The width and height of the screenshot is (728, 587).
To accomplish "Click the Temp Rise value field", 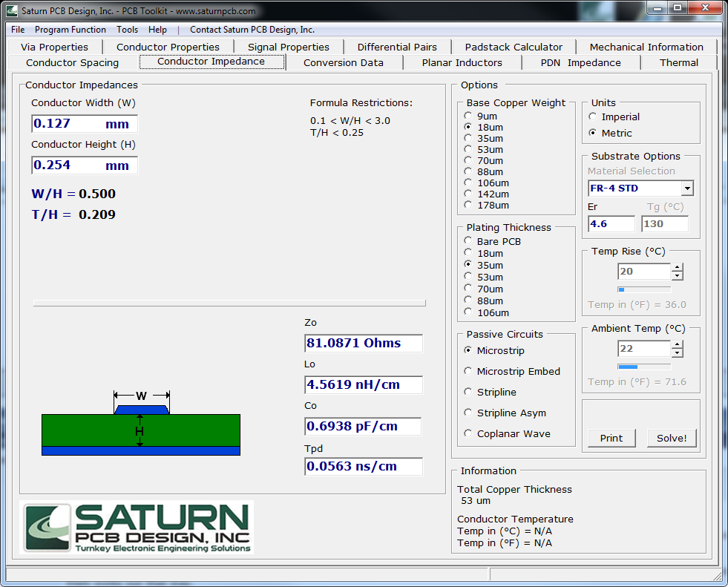I will point(644,271).
